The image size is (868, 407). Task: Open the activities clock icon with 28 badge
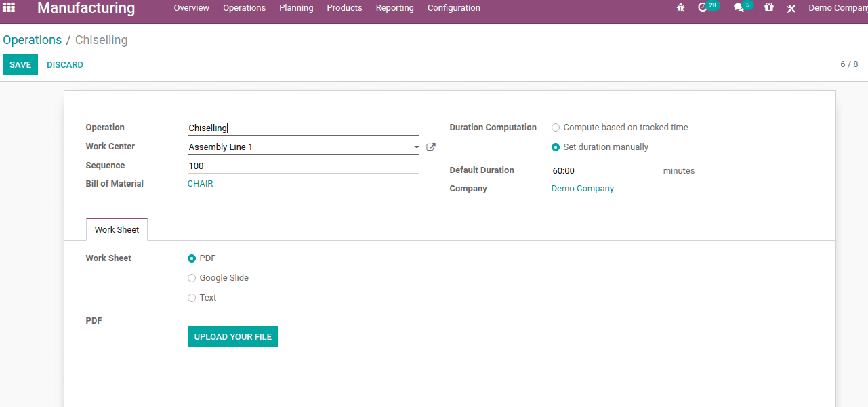click(708, 7)
